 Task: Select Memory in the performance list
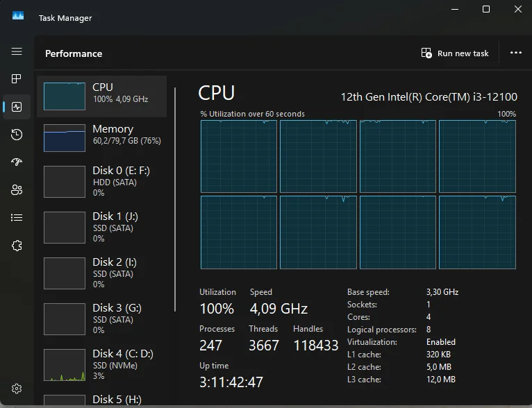(x=102, y=137)
